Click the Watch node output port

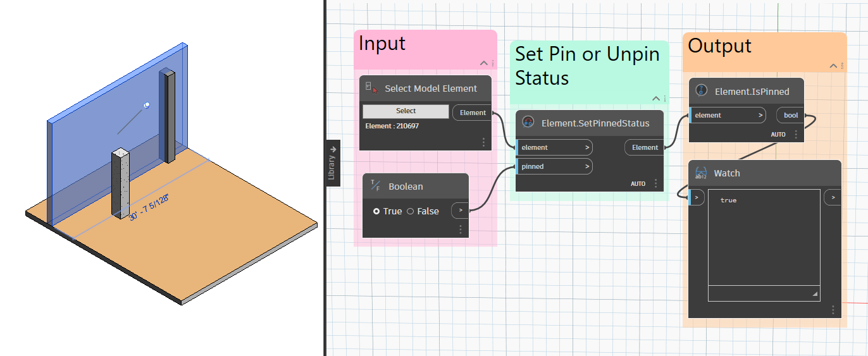click(x=833, y=198)
